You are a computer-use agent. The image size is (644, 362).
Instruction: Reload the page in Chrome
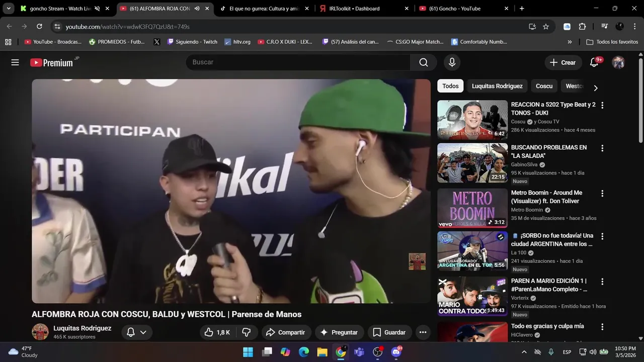(x=39, y=27)
